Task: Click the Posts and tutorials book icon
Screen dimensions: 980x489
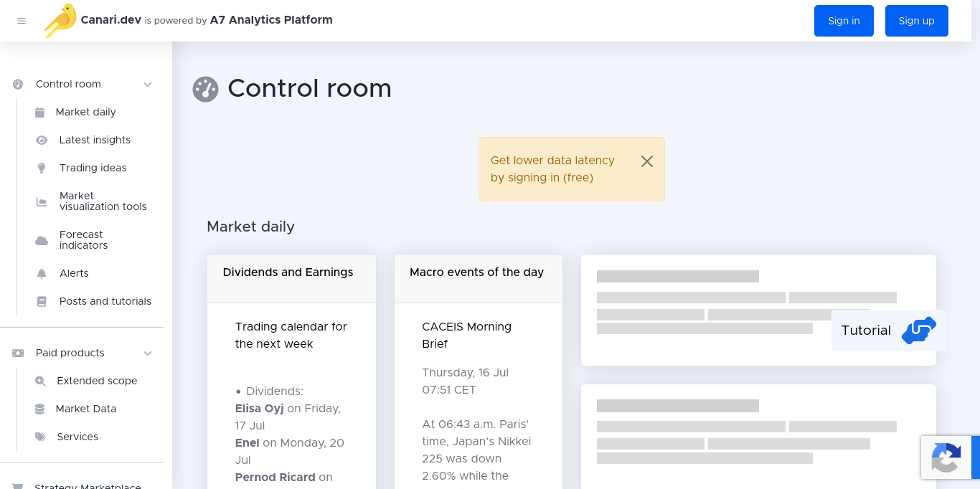Action: (x=42, y=302)
